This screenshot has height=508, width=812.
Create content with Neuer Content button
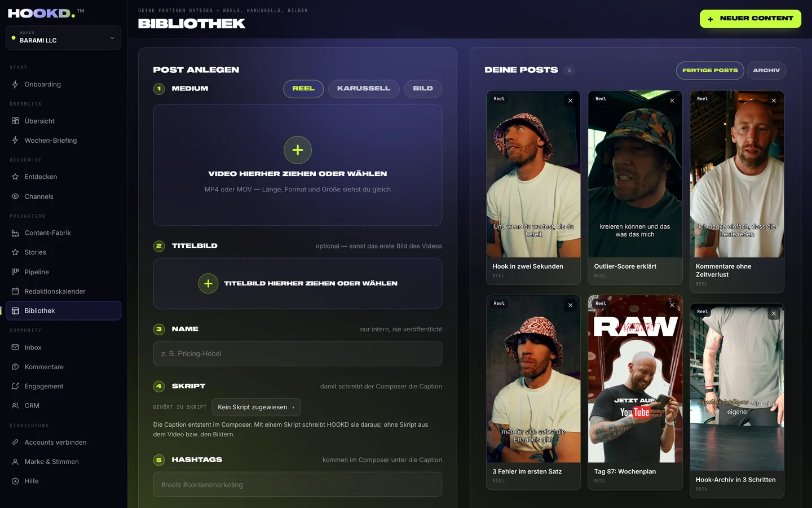751,19
